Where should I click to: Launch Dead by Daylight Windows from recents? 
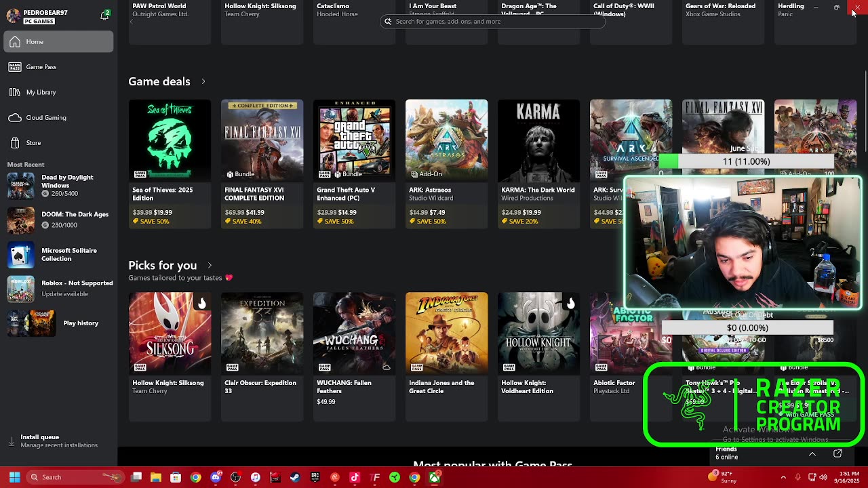click(60, 185)
